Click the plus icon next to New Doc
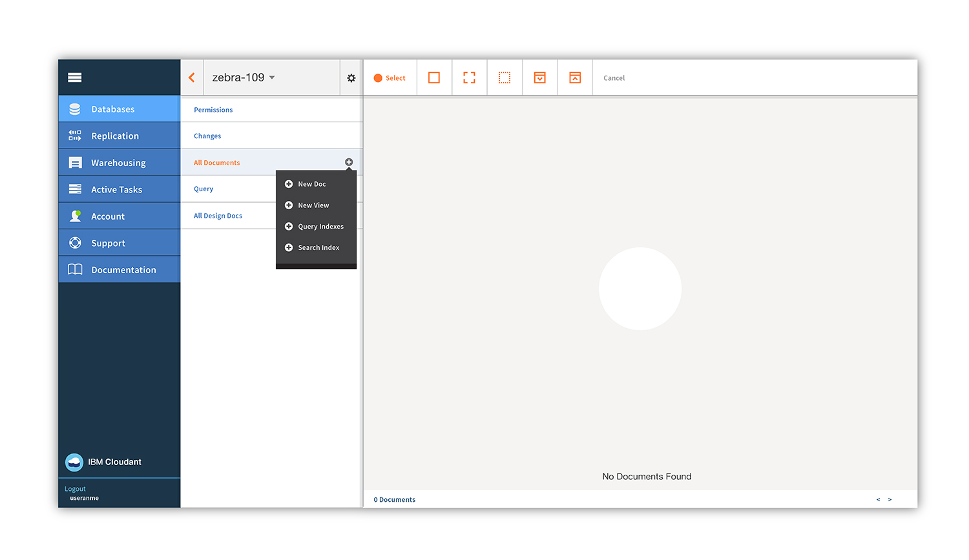 point(289,184)
